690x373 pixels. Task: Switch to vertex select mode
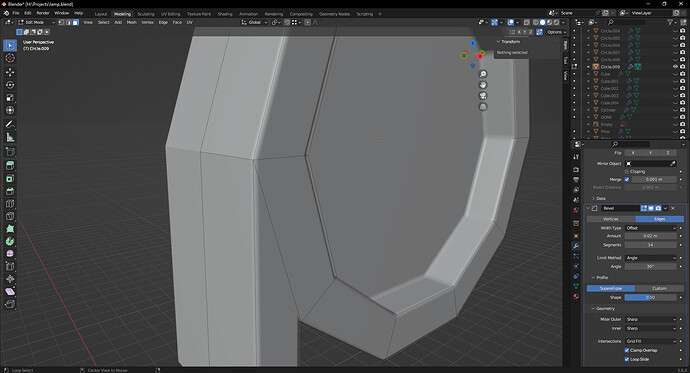[x=61, y=22]
